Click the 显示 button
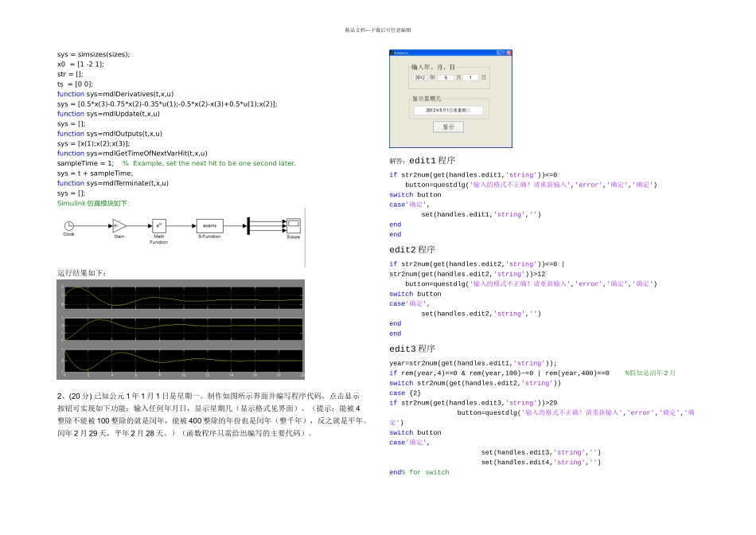 (448, 127)
